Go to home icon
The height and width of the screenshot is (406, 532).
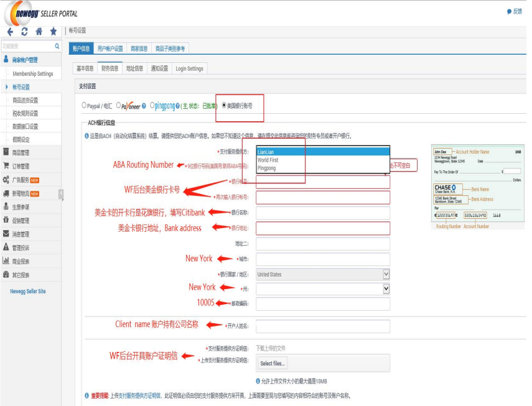coord(39,32)
